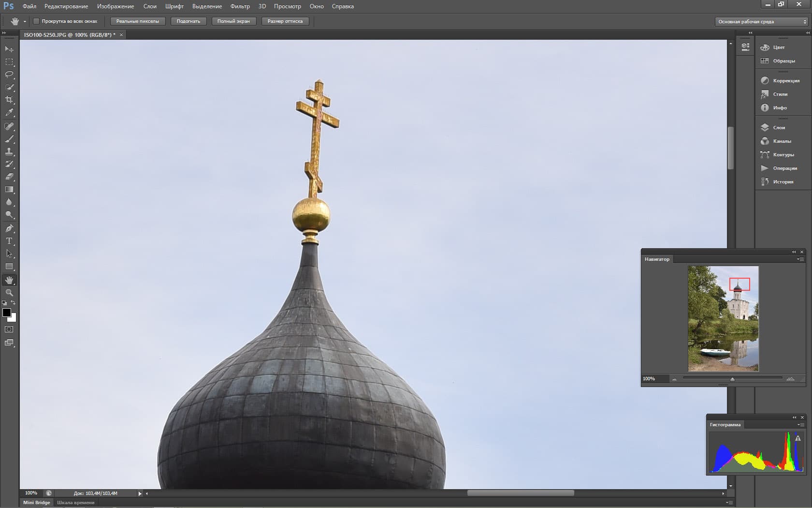This screenshot has width=812, height=508.
Task: Select the Brush tool
Action: (x=9, y=139)
